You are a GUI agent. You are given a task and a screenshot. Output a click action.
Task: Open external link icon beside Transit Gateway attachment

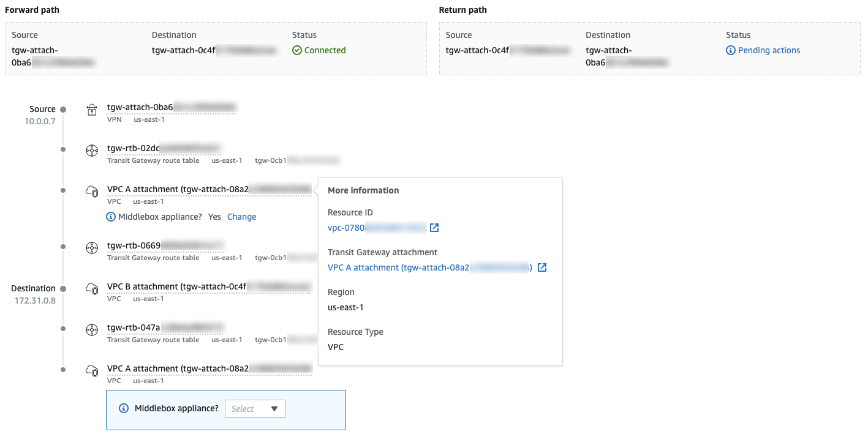pyautogui.click(x=542, y=268)
